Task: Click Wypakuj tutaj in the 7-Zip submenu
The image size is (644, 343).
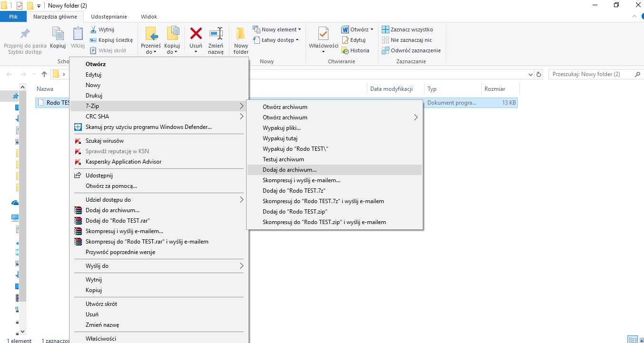Action: [335, 138]
